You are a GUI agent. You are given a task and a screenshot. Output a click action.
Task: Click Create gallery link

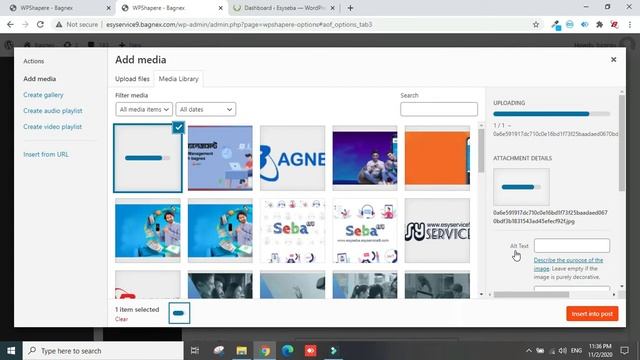(43, 95)
